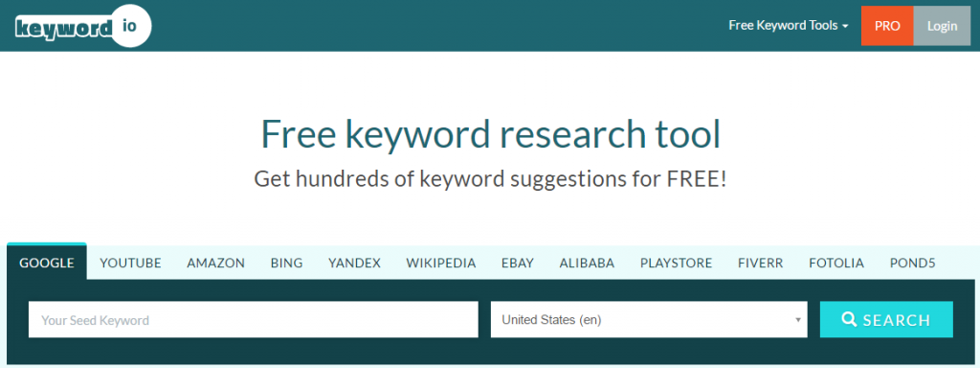The height and width of the screenshot is (368, 980).
Task: Select the GOOGLE tab
Action: click(47, 263)
